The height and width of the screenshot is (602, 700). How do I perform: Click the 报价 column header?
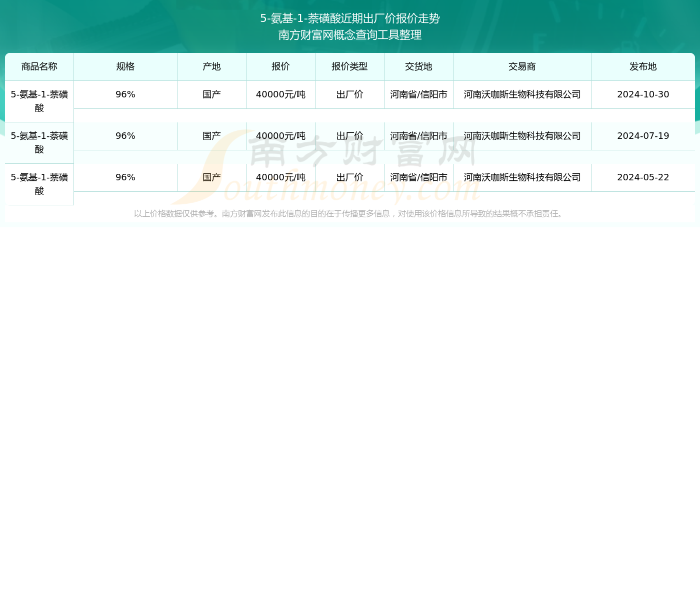(x=280, y=66)
